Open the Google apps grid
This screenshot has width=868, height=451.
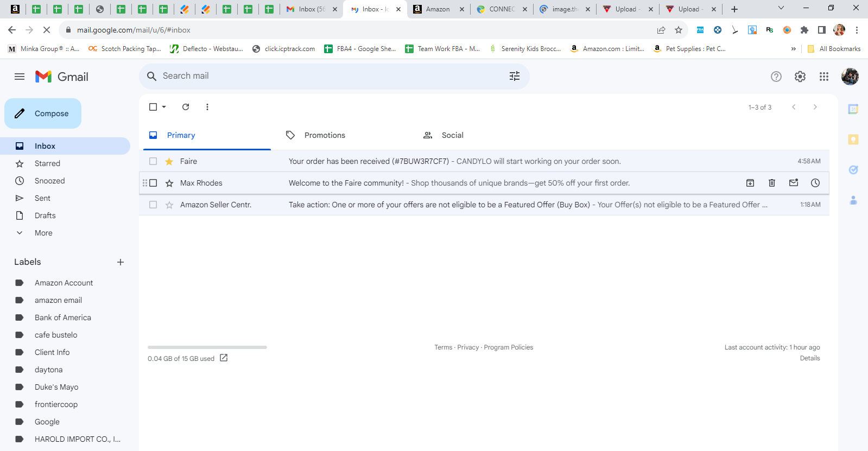click(x=824, y=77)
